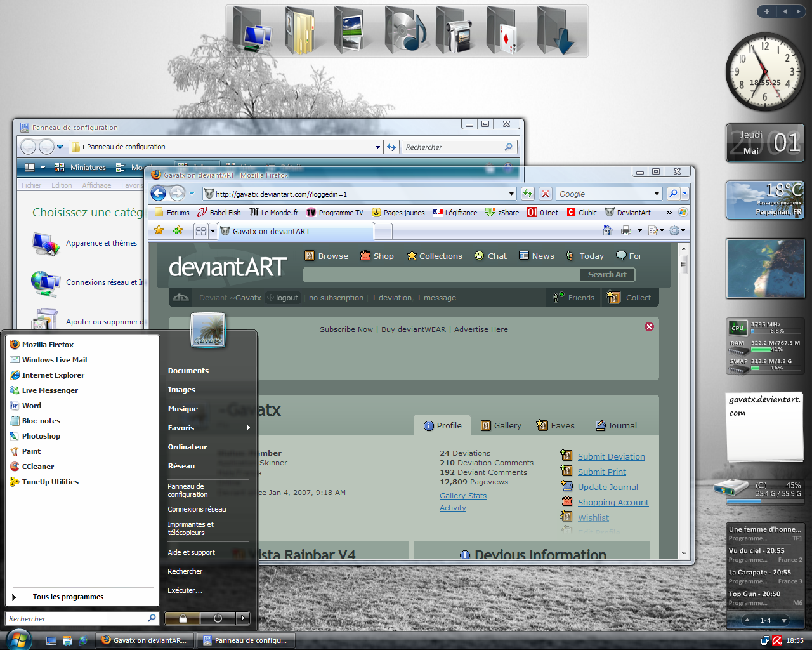812x650 pixels.
Task: Open the music folder icon in the dock
Action: (405, 30)
